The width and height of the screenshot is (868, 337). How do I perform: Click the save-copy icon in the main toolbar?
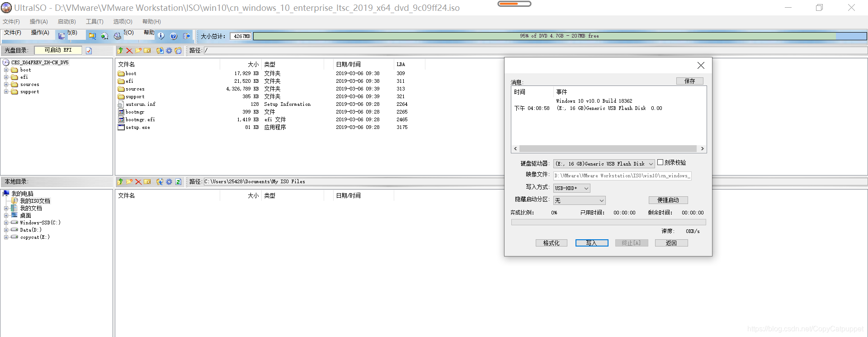(x=61, y=36)
